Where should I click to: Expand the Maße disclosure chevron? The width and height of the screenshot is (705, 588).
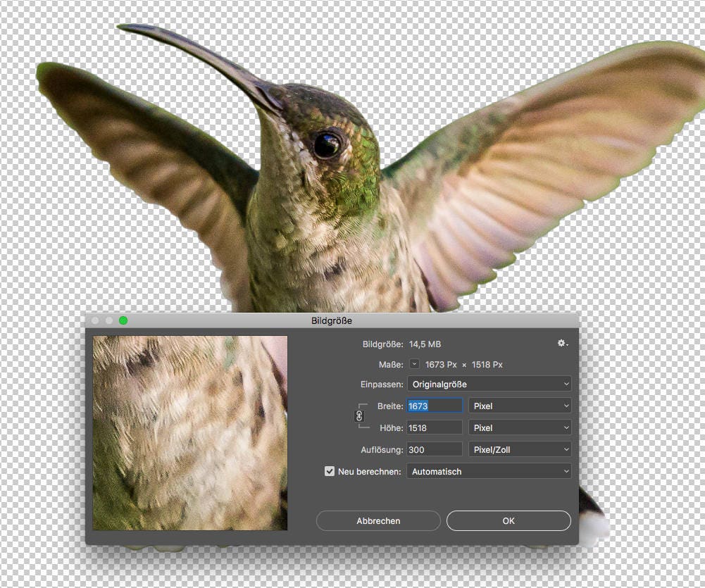(x=415, y=364)
